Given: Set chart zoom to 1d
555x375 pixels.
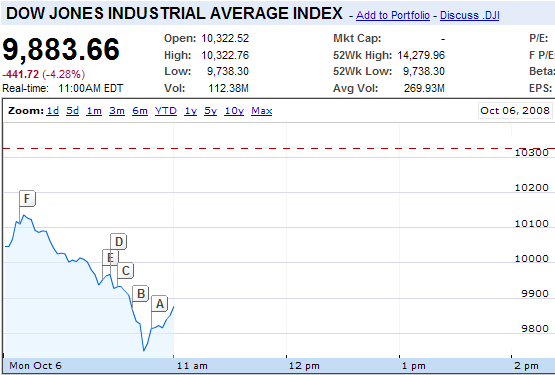Looking at the screenshot, I should 52,111.
